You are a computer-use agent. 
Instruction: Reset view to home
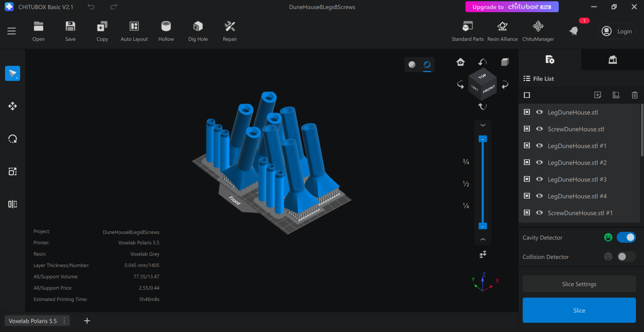[460, 62]
